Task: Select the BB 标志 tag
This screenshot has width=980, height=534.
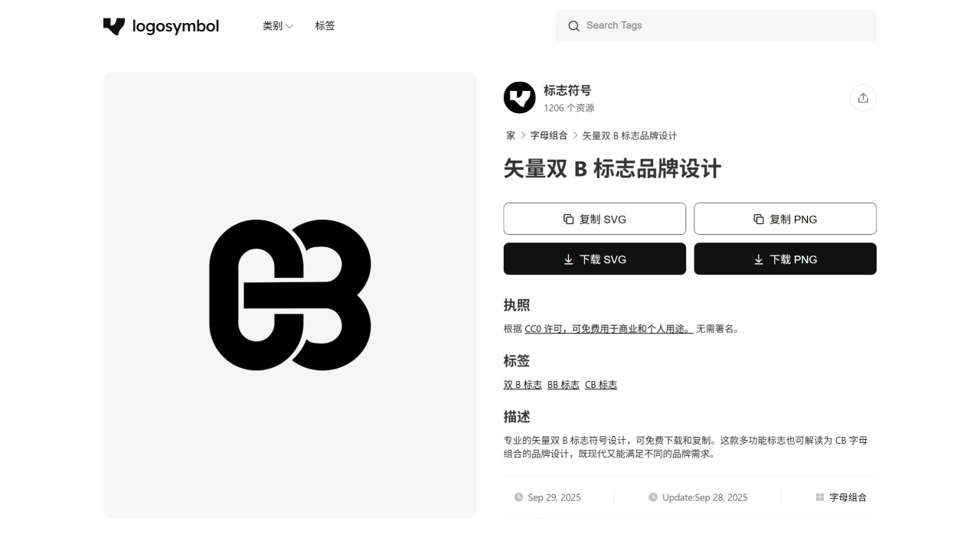Action: 563,385
